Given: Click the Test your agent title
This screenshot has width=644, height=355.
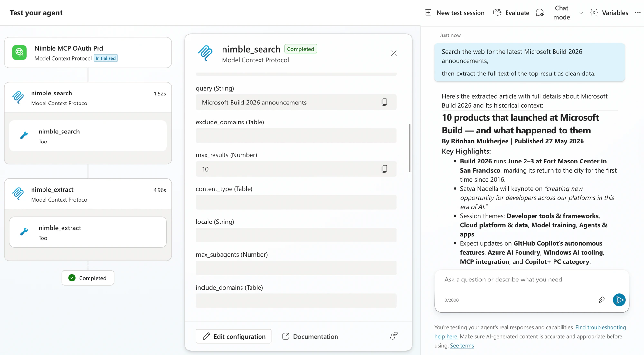Looking at the screenshot, I should pos(36,13).
